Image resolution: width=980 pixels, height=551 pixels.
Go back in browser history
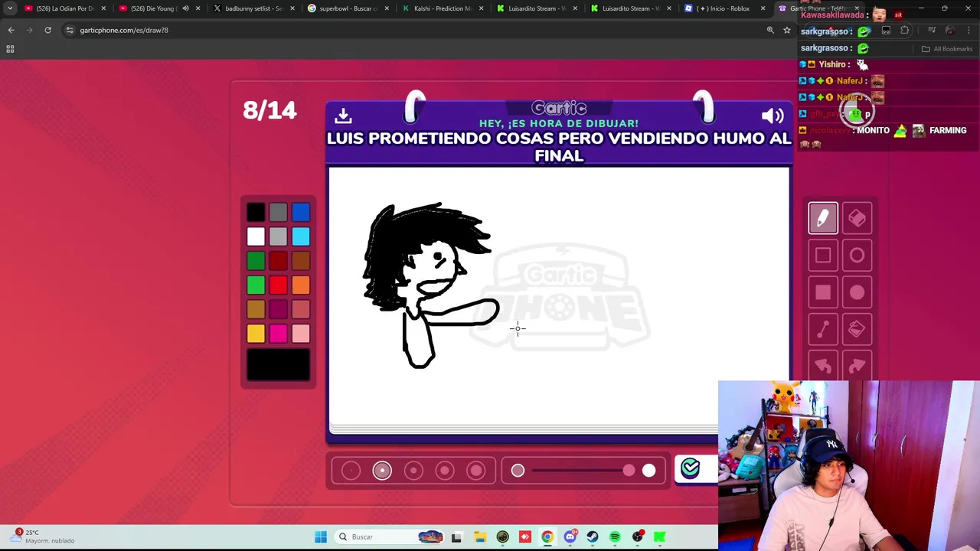point(11,30)
